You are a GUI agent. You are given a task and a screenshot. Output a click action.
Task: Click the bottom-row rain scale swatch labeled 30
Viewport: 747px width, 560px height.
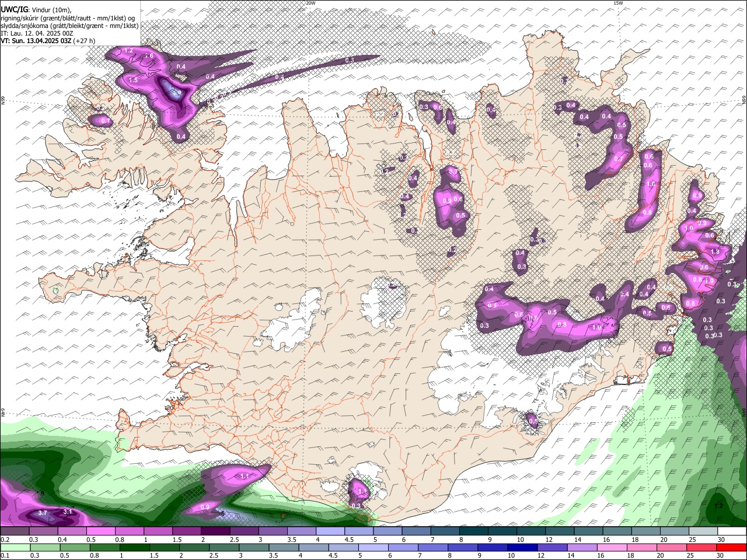[x=731, y=547]
